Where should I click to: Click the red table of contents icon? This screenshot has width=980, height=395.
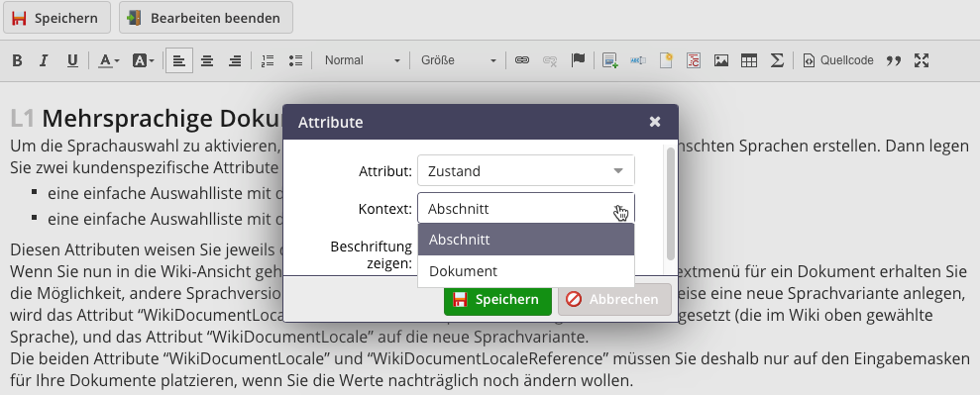(x=693, y=60)
